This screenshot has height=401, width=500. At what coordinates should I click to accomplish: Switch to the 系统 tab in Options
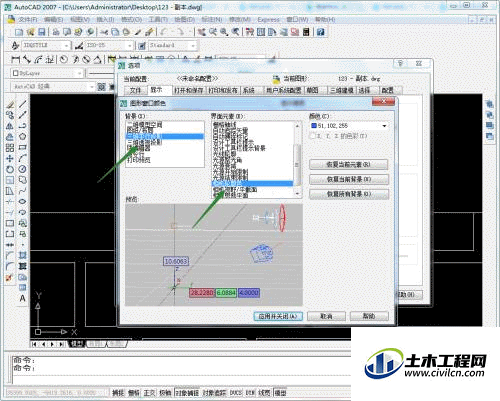pos(249,90)
